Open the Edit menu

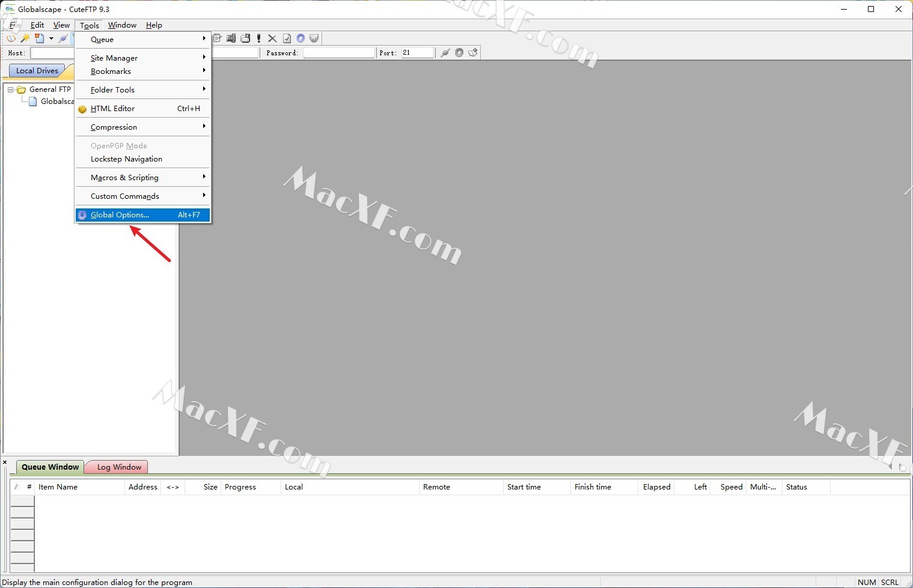(x=37, y=25)
